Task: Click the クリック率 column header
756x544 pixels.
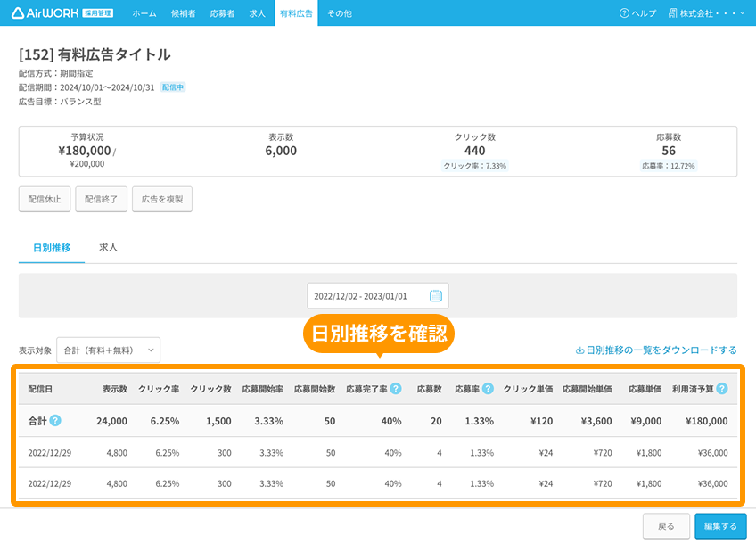Action: point(159,389)
